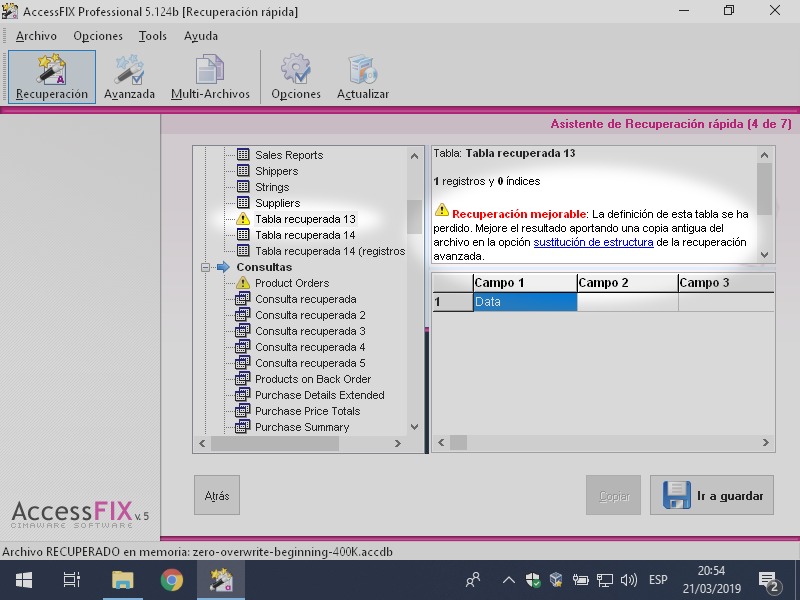This screenshot has height=600, width=800.
Task: Click the Actualizar update icon
Action: 362,77
